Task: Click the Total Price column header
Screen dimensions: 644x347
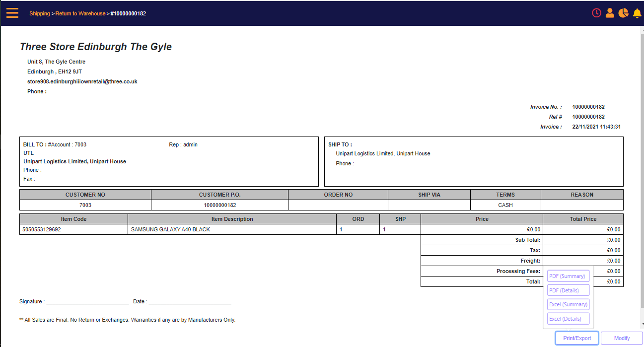Action: 583,219
